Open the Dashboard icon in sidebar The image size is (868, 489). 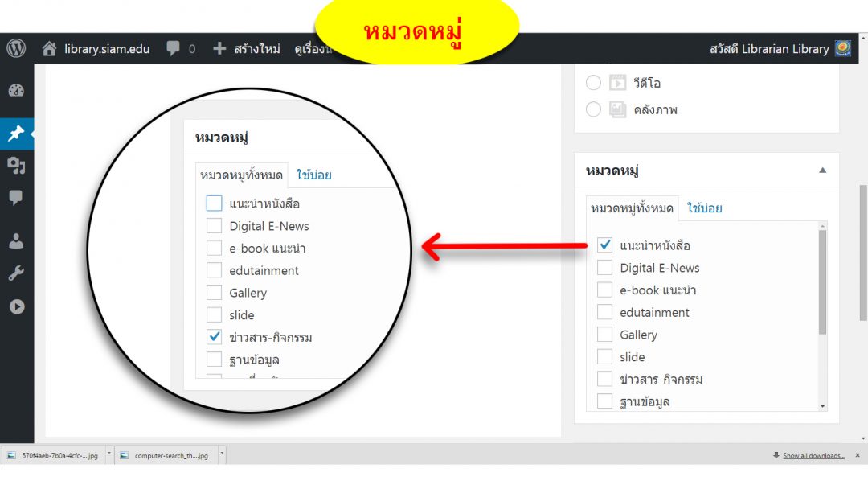[16, 91]
